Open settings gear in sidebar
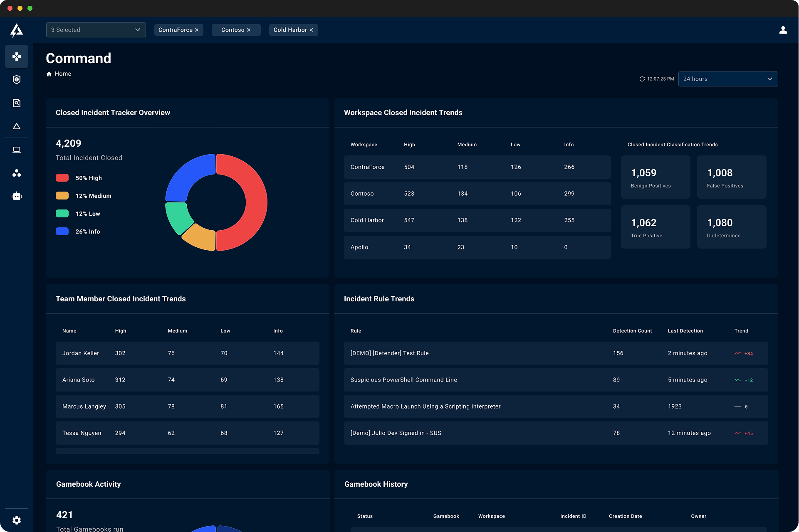Viewport: 799px width, 532px height. (17, 520)
